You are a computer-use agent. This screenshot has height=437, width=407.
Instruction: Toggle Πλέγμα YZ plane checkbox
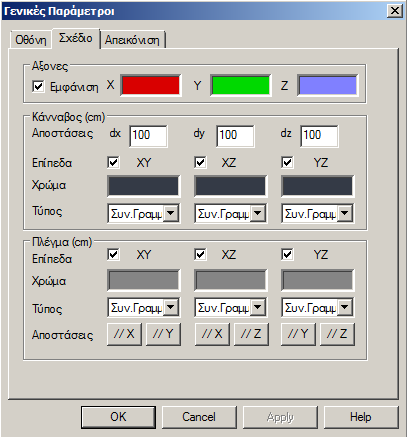coord(287,255)
